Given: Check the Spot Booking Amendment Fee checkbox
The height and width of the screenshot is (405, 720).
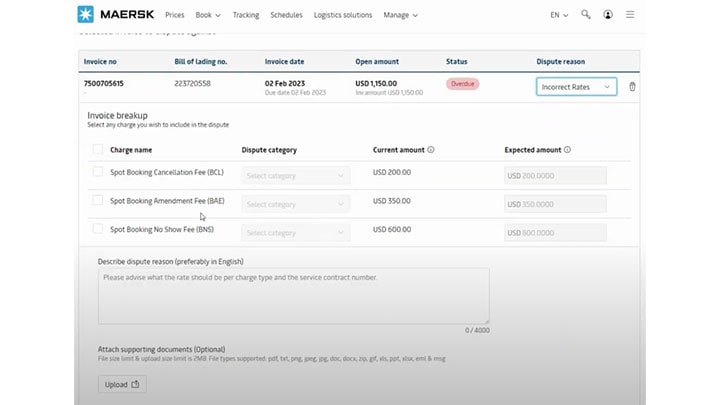Looking at the screenshot, I should click(98, 201).
